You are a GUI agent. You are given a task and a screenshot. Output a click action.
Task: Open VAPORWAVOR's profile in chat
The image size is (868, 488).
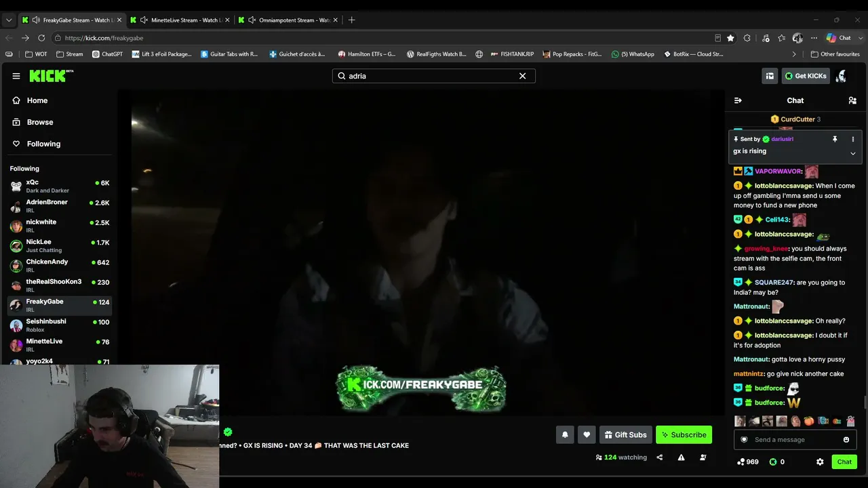coord(778,171)
